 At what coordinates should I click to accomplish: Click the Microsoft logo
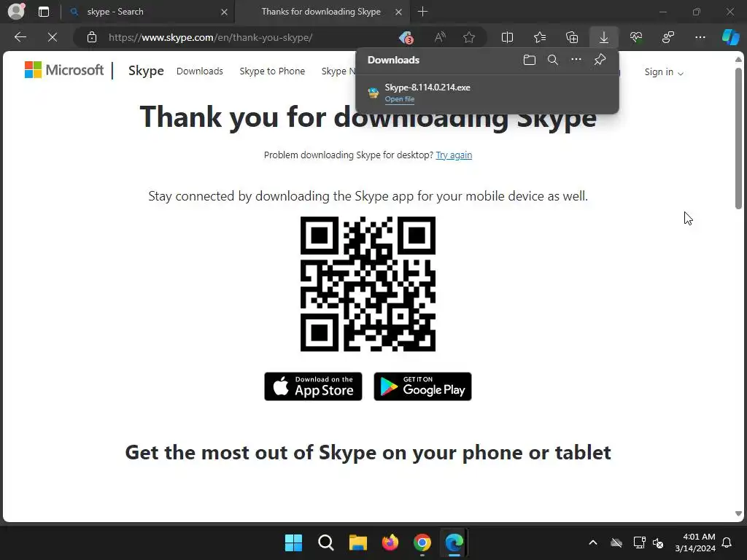(x=64, y=70)
